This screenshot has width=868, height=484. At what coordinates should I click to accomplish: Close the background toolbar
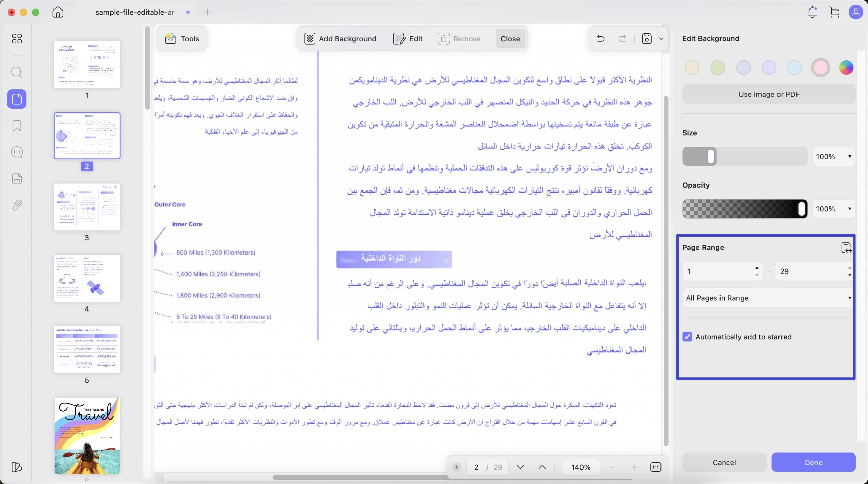click(510, 39)
